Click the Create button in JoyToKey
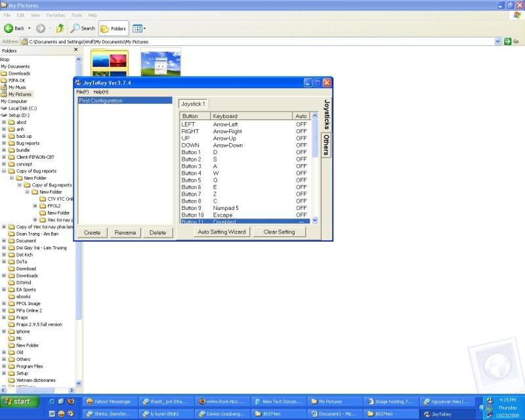The image size is (525, 420). pyautogui.click(x=92, y=232)
